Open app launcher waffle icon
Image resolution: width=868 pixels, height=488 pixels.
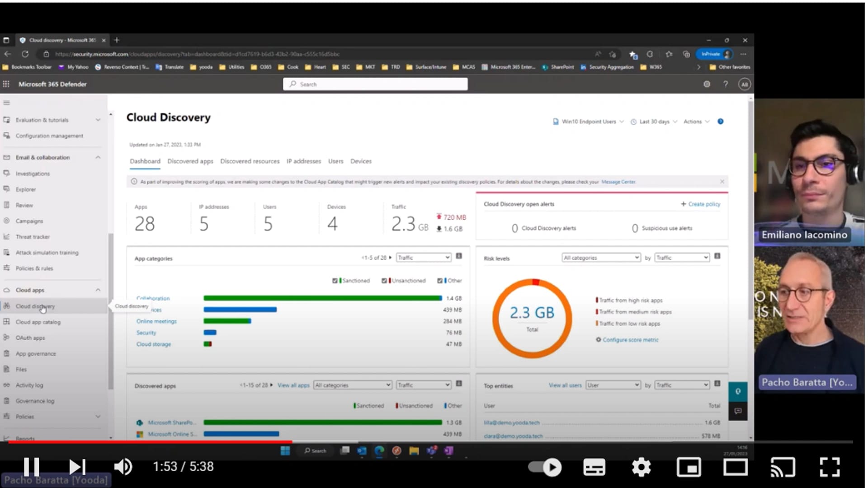[x=6, y=84]
